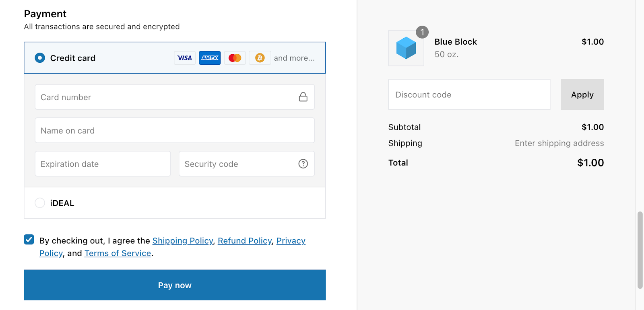Click the Bitcoin payment icon
Viewport: 644px width, 310px height.
click(x=260, y=57)
